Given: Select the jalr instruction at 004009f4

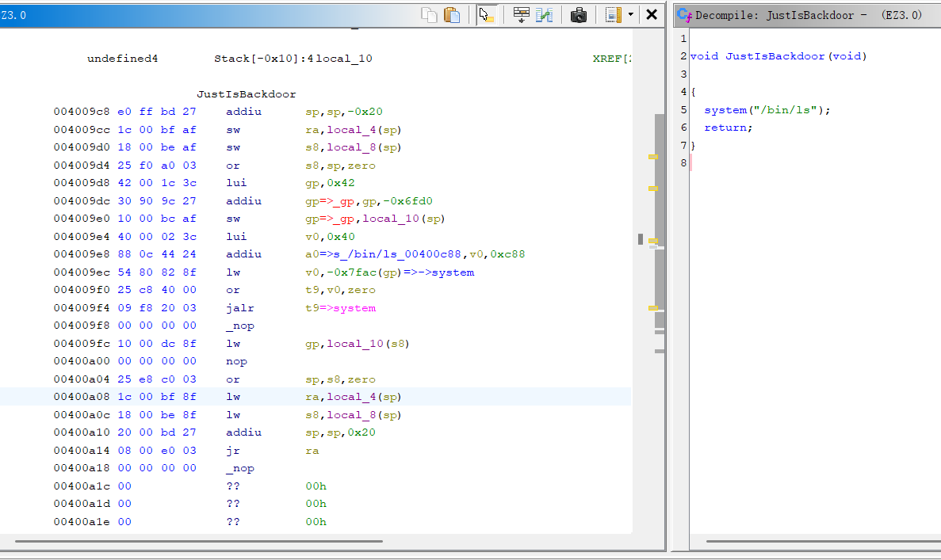Looking at the screenshot, I should (239, 308).
